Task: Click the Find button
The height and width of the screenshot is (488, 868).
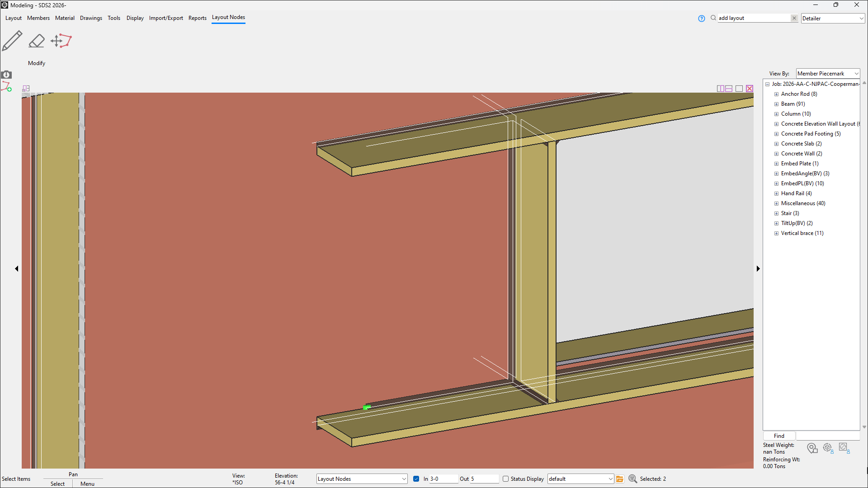Action: coord(779,436)
